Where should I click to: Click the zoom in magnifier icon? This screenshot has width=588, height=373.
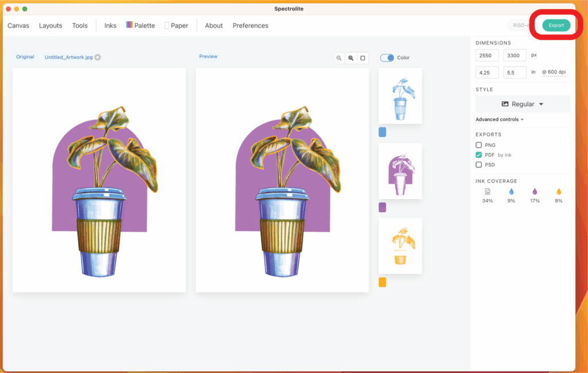click(x=351, y=58)
